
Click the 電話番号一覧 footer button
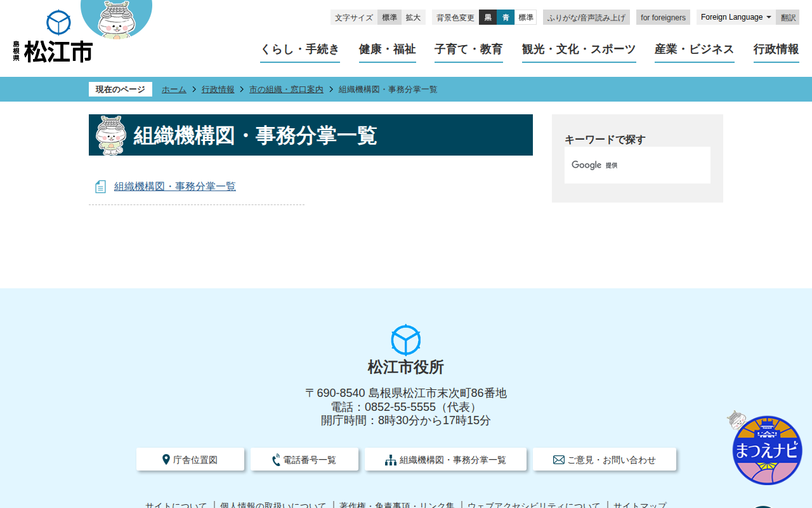click(x=304, y=460)
